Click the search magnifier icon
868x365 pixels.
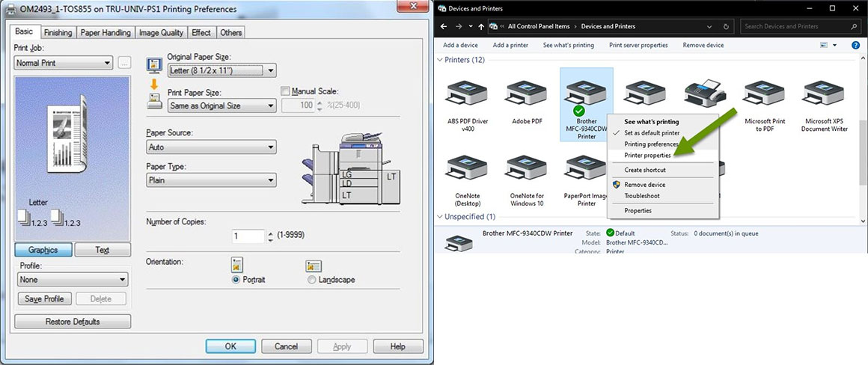pyautogui.click(x=853, y=26)
